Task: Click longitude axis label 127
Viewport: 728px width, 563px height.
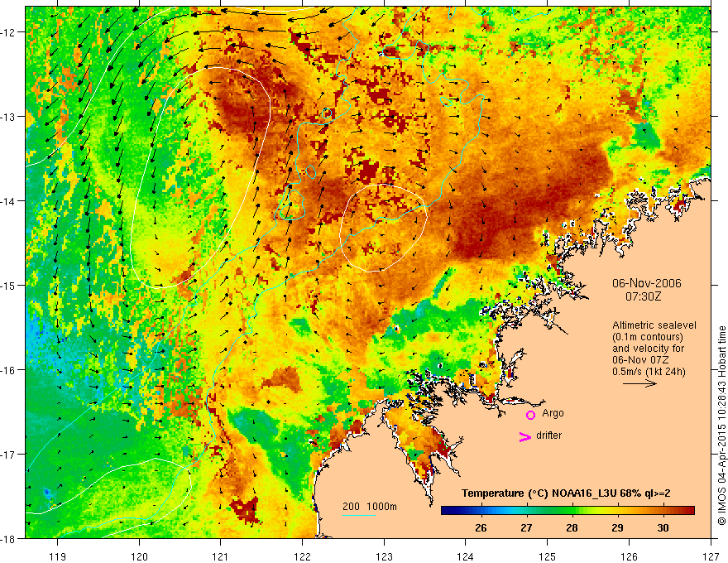Action: tap(711, 556)
